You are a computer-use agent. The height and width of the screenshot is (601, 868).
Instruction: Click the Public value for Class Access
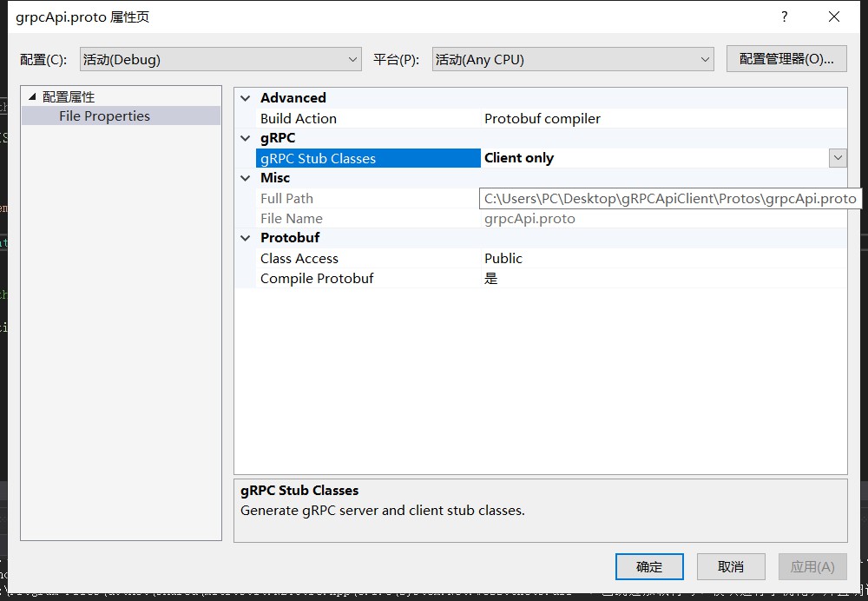(503, 259)
